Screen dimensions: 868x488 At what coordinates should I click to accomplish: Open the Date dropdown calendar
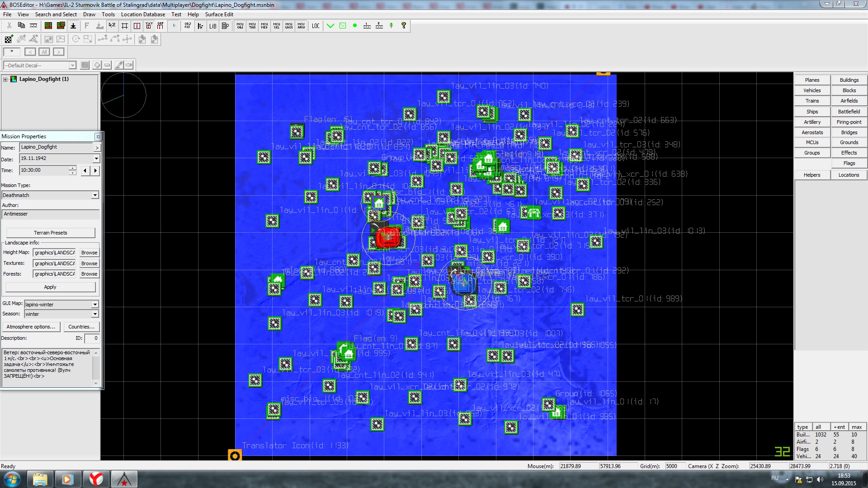(96, 159)
